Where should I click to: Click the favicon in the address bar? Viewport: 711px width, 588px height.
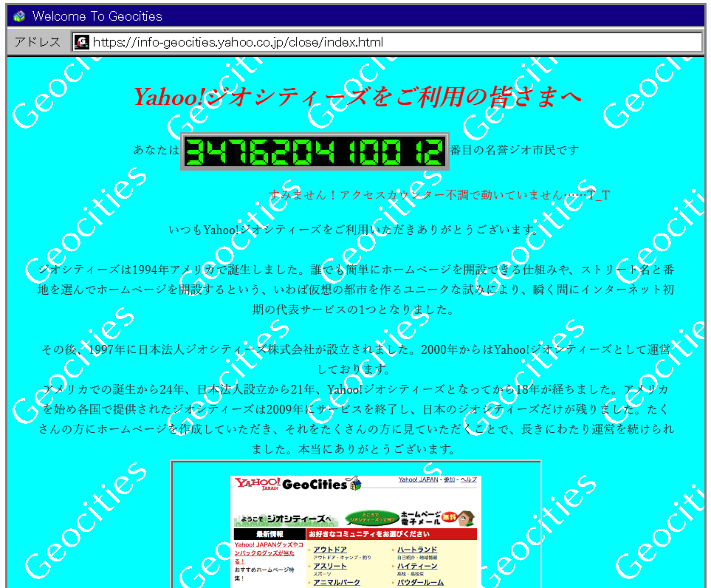(81, 42)
